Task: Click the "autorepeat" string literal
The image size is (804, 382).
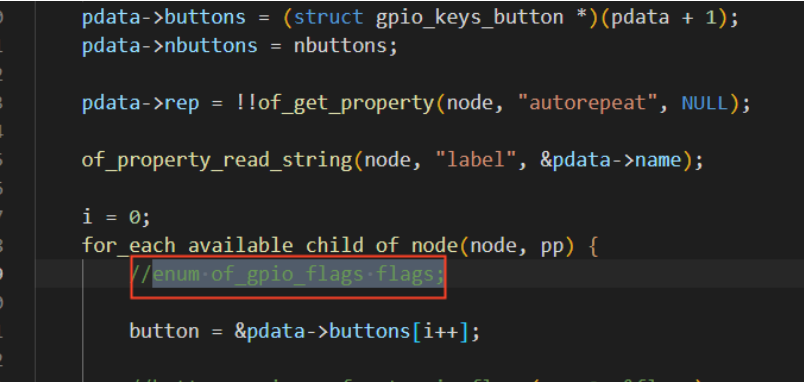Action: (586, 103)
